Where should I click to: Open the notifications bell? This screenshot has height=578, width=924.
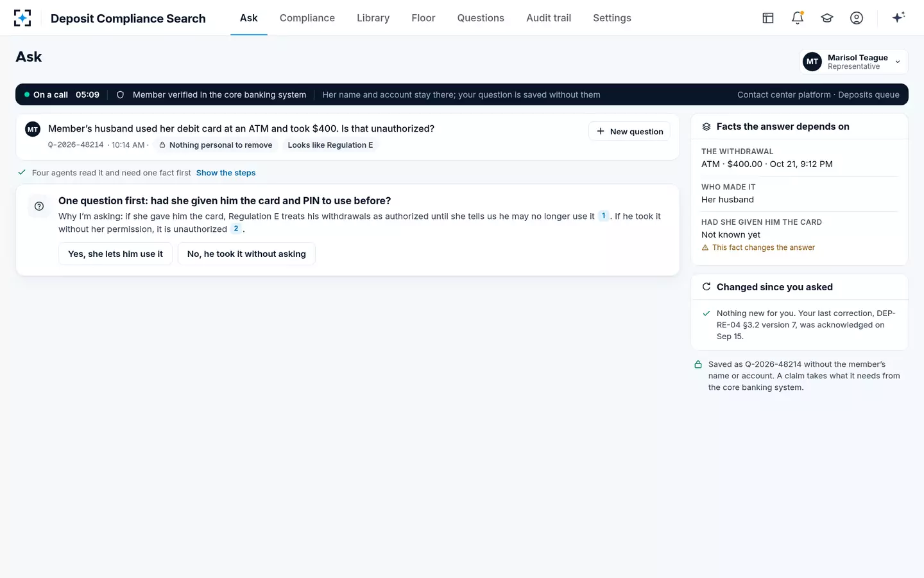(x=798, y=18)
